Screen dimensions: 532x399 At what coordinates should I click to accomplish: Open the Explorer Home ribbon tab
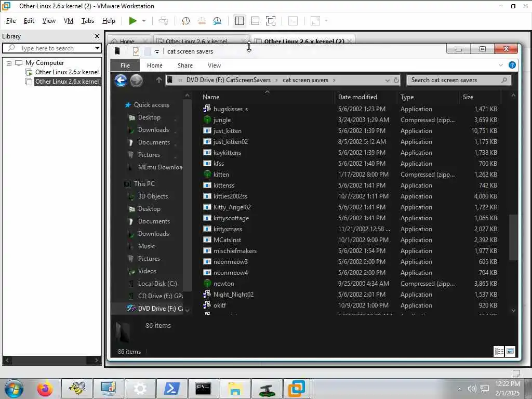154,65
